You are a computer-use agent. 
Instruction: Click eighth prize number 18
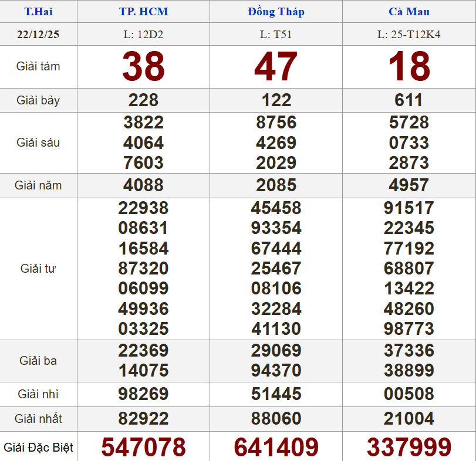tap(409, 66)
